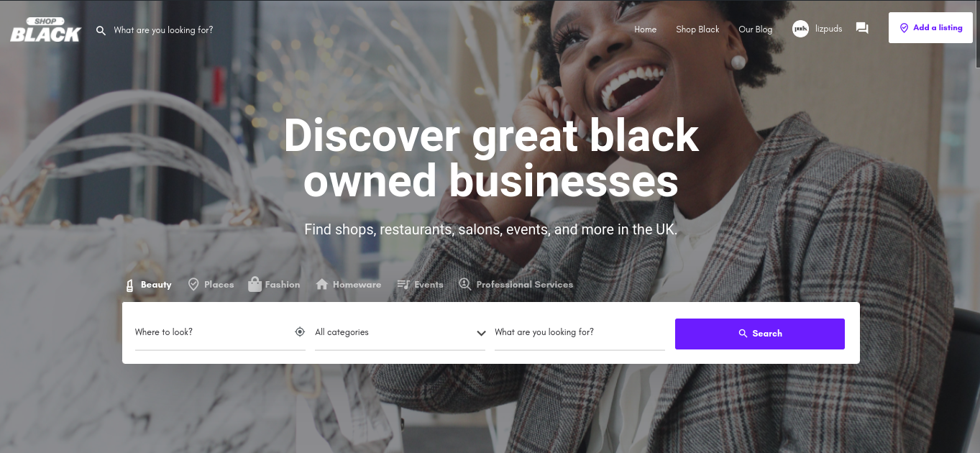Open the Home menu item

[646, 29]
